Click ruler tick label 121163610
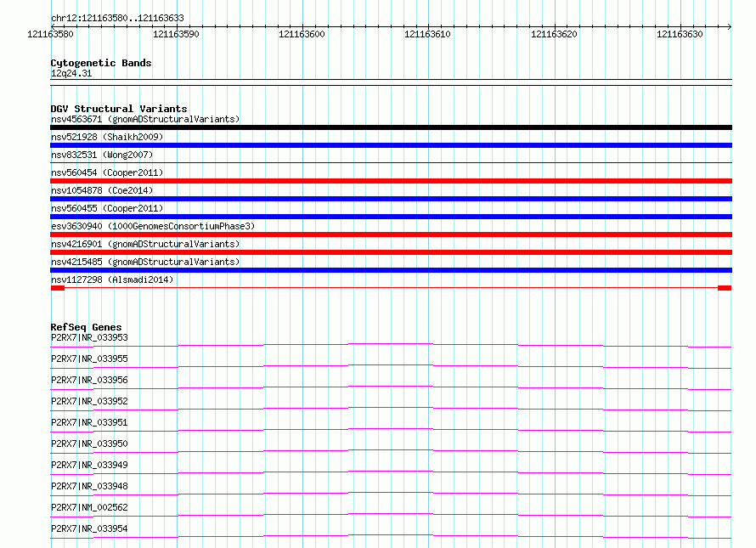The width and height of the screenshot is (756, 548). point(427,34)
